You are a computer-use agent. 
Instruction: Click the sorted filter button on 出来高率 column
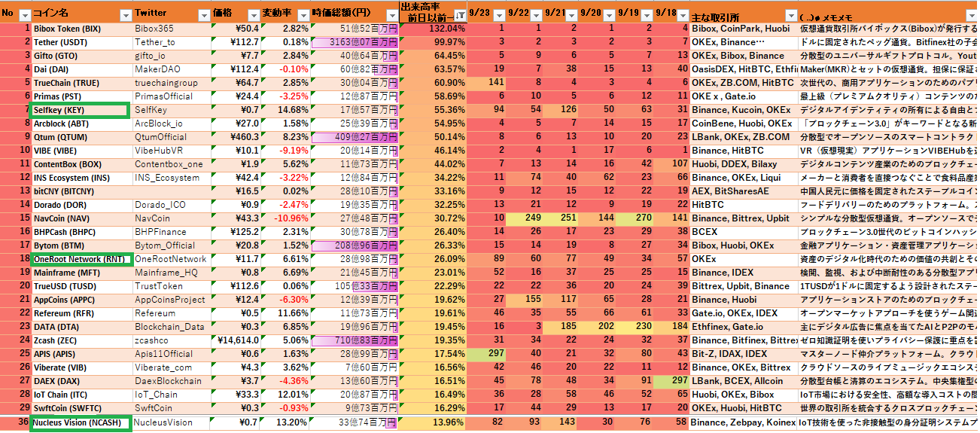coord(459,16)
